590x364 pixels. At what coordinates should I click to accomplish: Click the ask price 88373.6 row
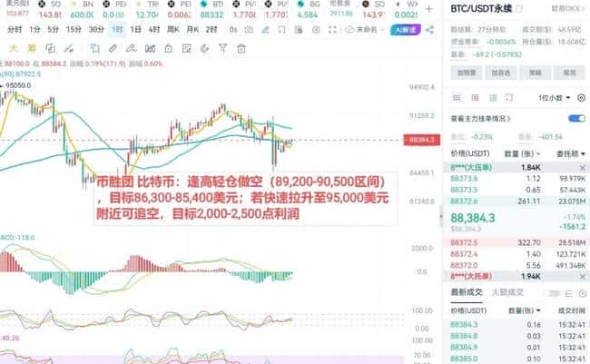coord(517,179)
